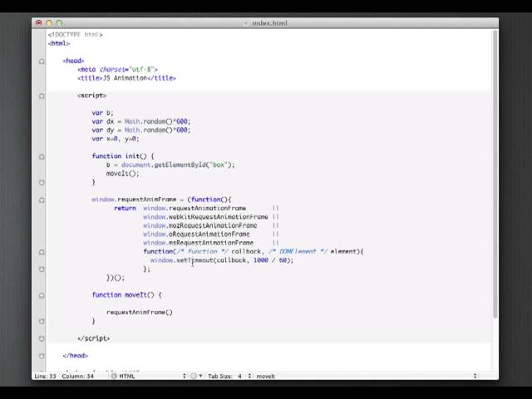
Task: Click 'window.requestAnimationFrame' after return keyword
Action: pyautogui.click(x=195, y=209)
